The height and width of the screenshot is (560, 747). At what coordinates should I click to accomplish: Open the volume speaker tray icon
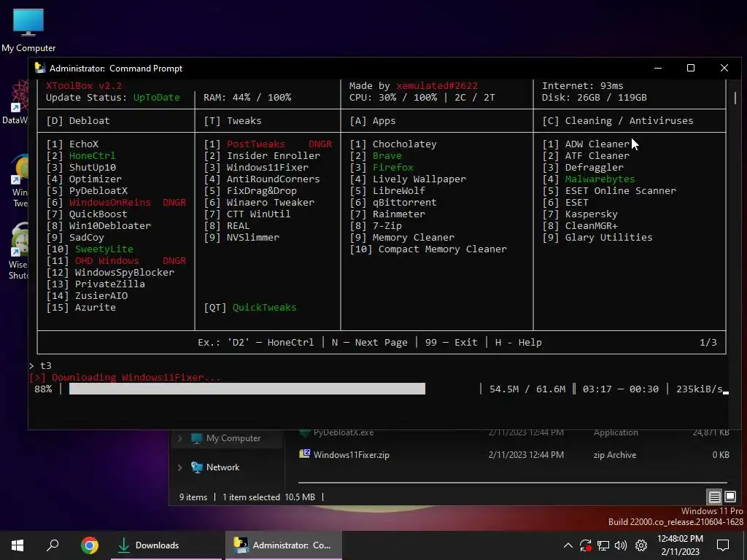click(621, 545)
